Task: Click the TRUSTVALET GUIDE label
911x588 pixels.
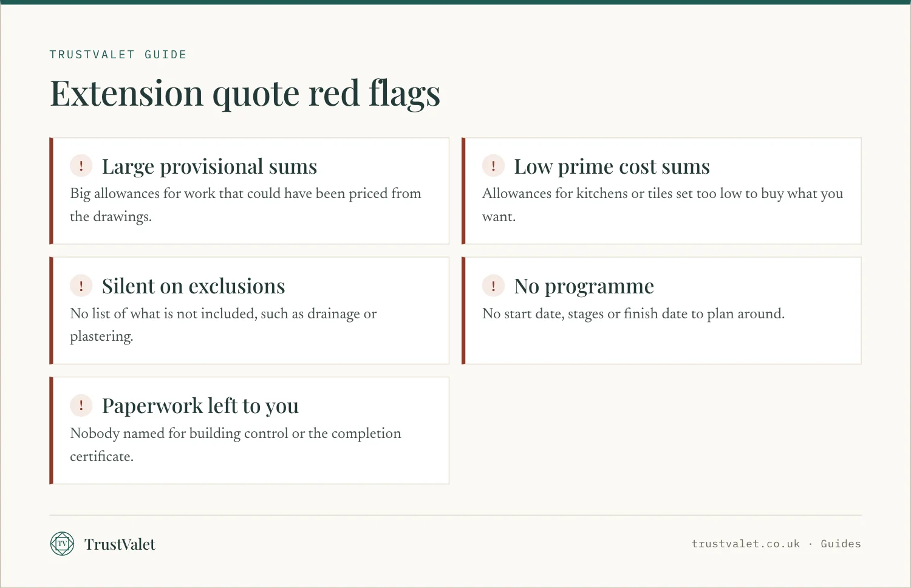Action: pos(118,55)
